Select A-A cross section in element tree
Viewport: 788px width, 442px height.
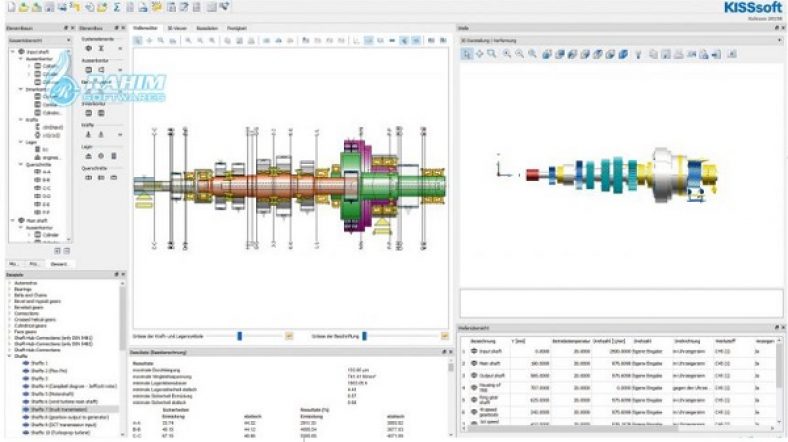tap(46, 172)
